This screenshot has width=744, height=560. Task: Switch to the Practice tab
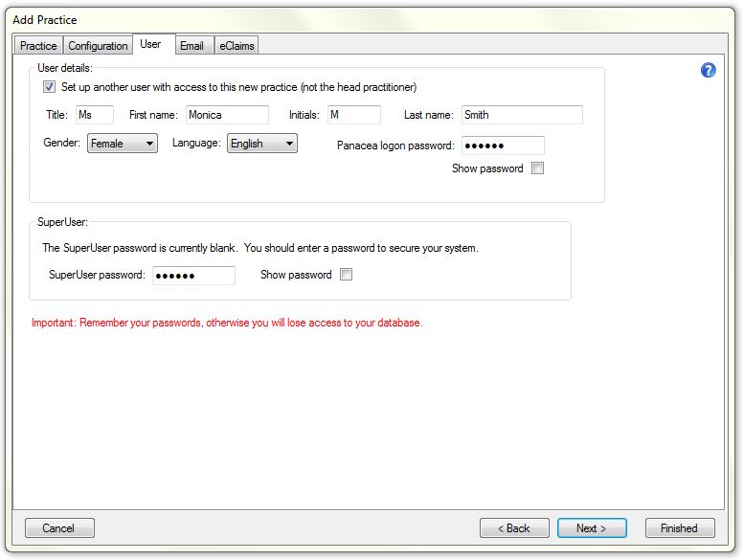[x=38, y=46]
